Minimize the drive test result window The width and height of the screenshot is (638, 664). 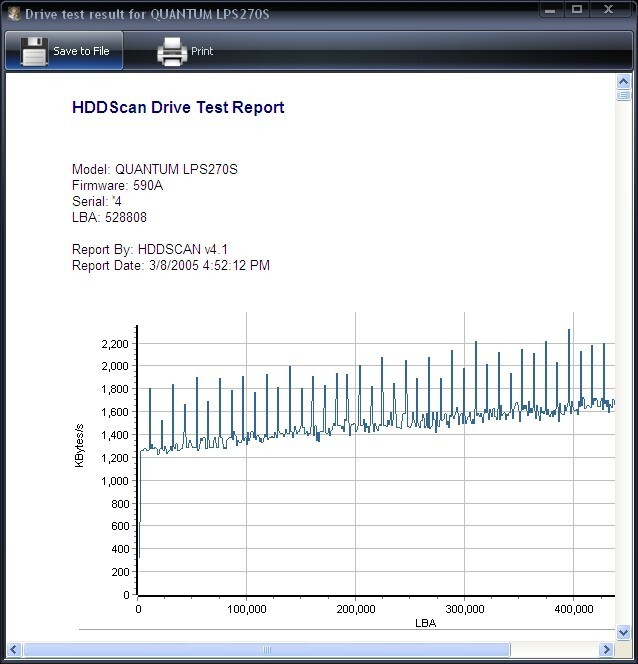pos(550,10)
